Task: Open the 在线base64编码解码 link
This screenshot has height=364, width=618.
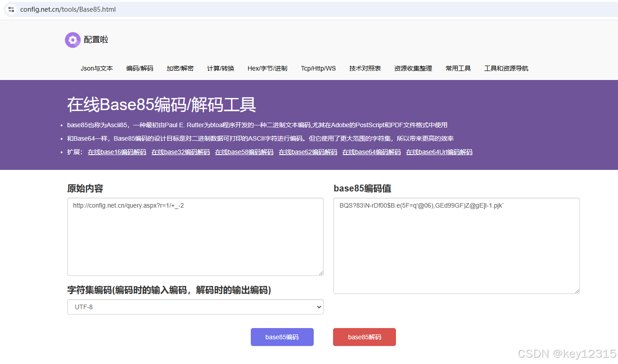Action: tap(372, 152)
